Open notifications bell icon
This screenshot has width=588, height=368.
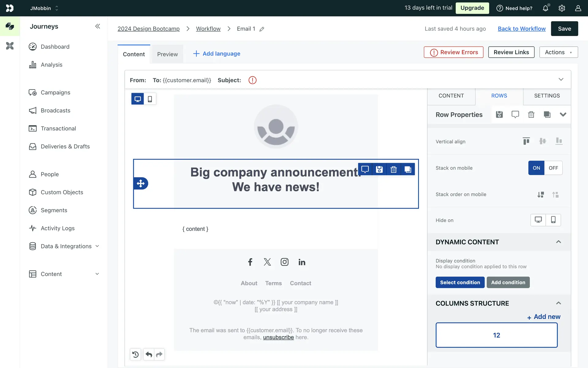545,8
